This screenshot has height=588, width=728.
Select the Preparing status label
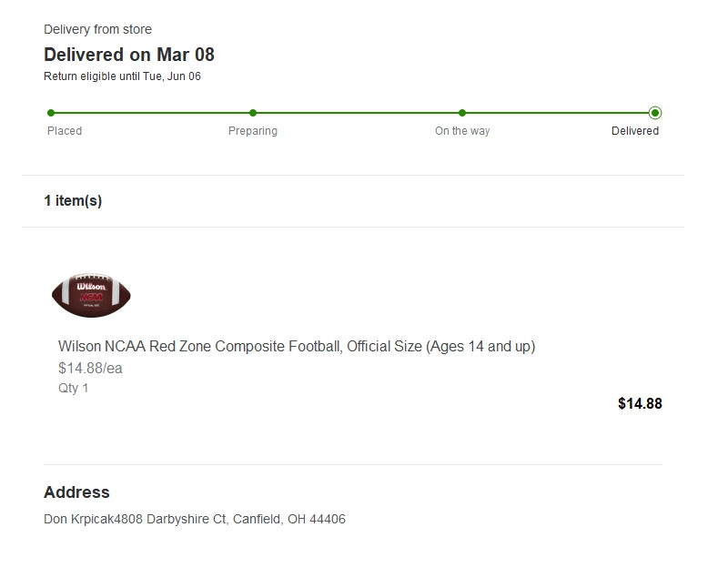(253, 131)
